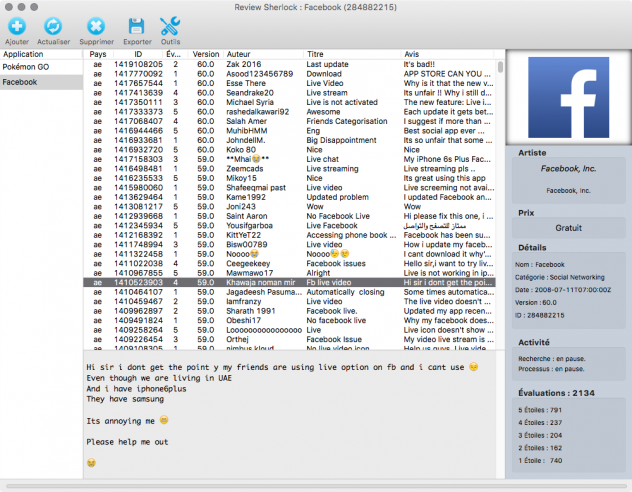This screenshot has width=632, height=492.
Task: Click the horizontal scrollbar at the window bottom
Action: 316,486
